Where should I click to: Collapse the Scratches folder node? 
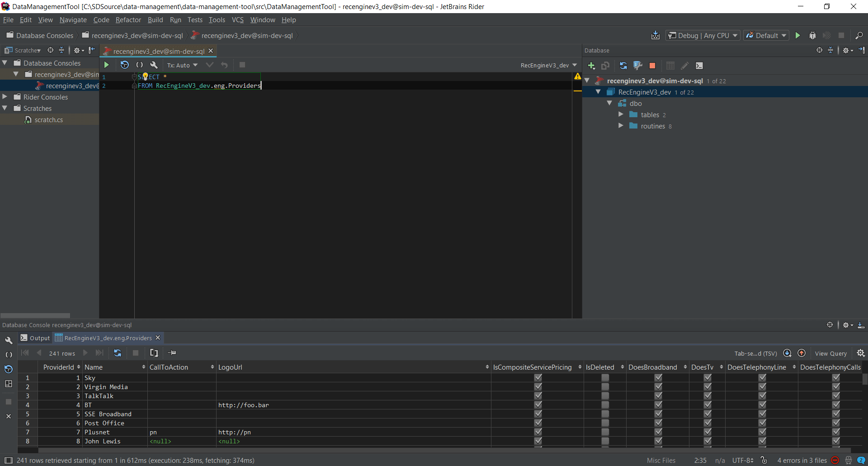pos(5,108)
